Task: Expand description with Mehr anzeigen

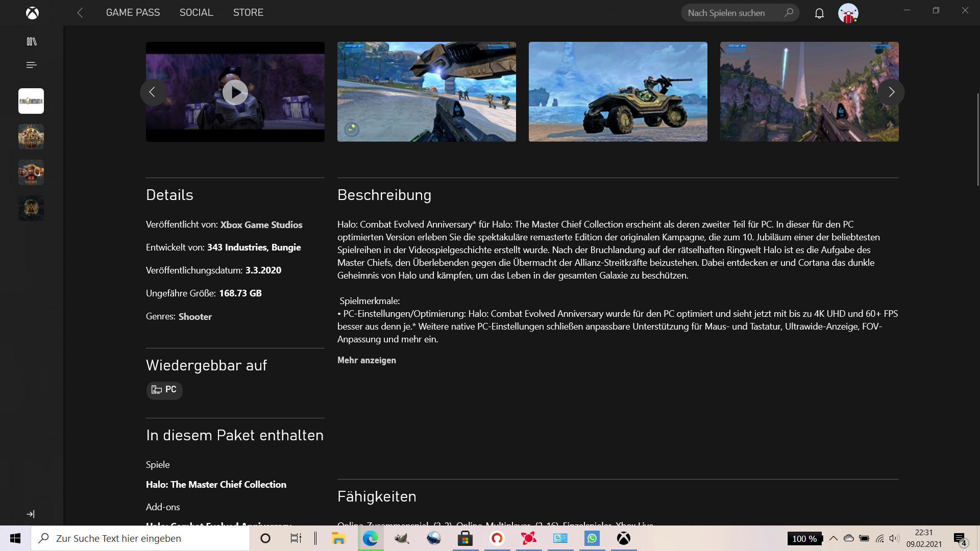Action: coord(366,360)
